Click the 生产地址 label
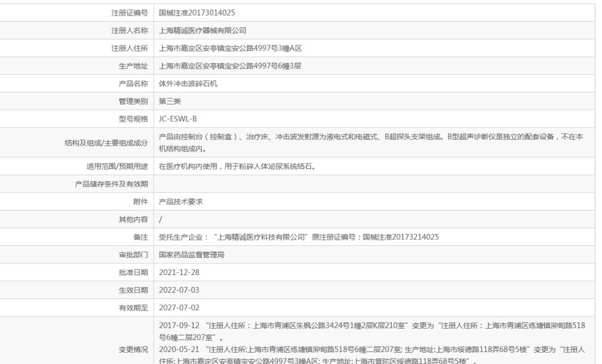The width and height of the screenshot is (602, 364). 133,66
